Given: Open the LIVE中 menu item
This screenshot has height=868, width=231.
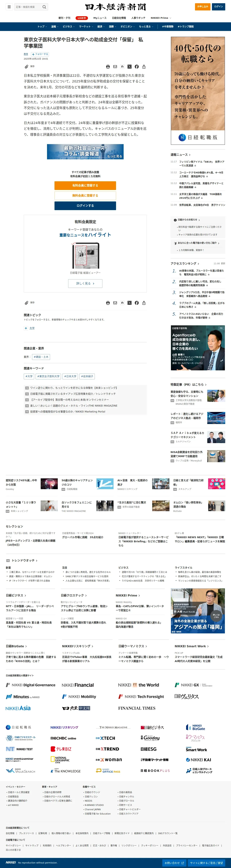Looking at the screenshot, I should click(82, 18).
